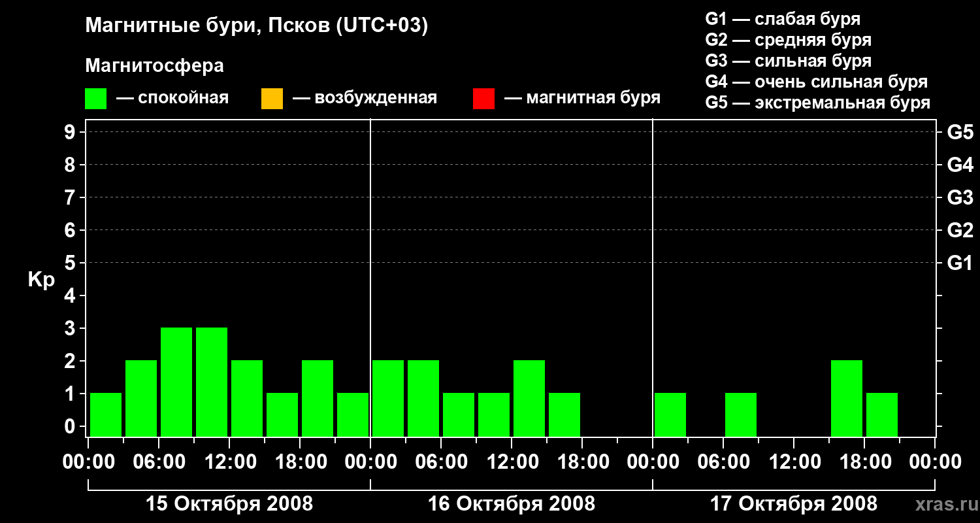This screenshot has height=523, width=980.
Task: Click the 06:00 time label for 15 October
Action: pos(159,462)
